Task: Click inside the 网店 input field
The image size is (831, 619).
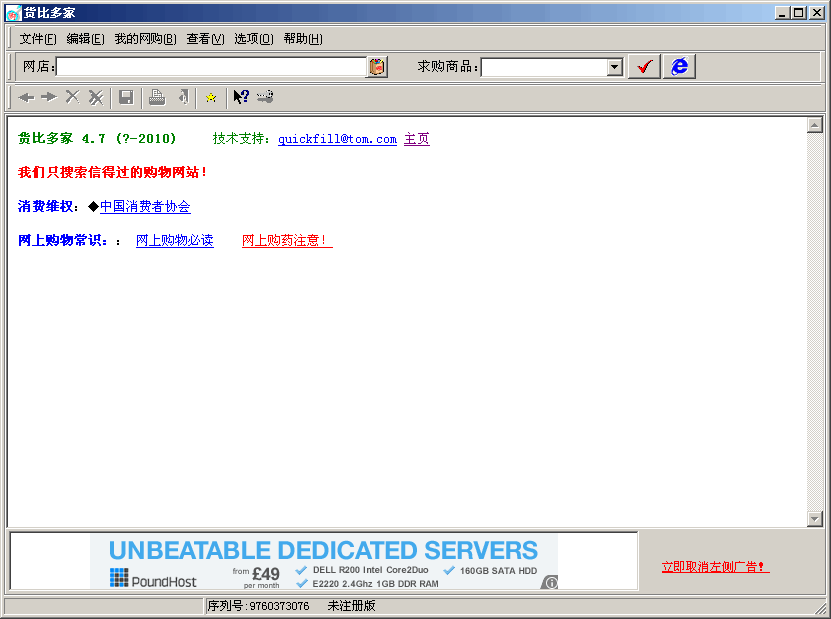Action: [x=210, y=66]
